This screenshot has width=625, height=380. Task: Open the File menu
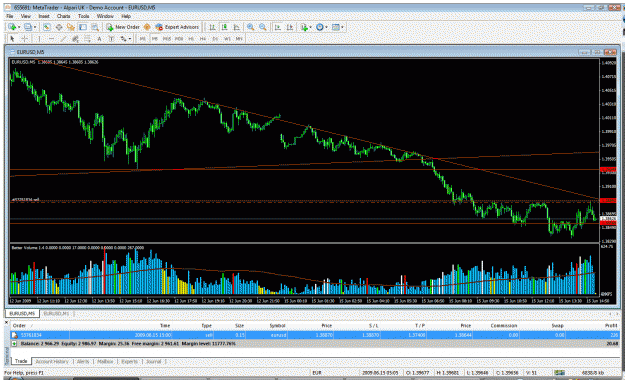(x=10, y=16)
